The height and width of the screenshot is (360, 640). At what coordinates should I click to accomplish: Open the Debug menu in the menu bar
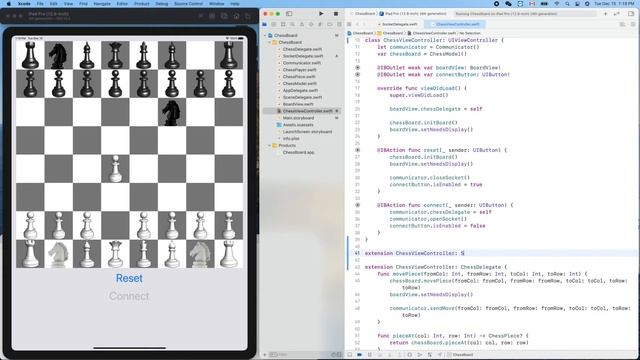pos(162,4)
